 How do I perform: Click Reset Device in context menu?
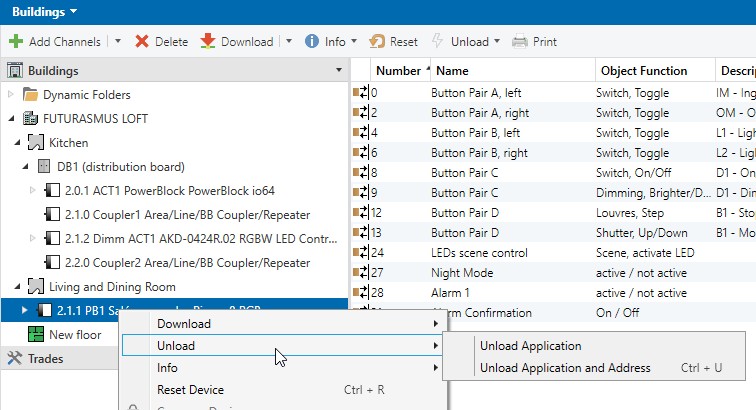[x=190, y=390]
